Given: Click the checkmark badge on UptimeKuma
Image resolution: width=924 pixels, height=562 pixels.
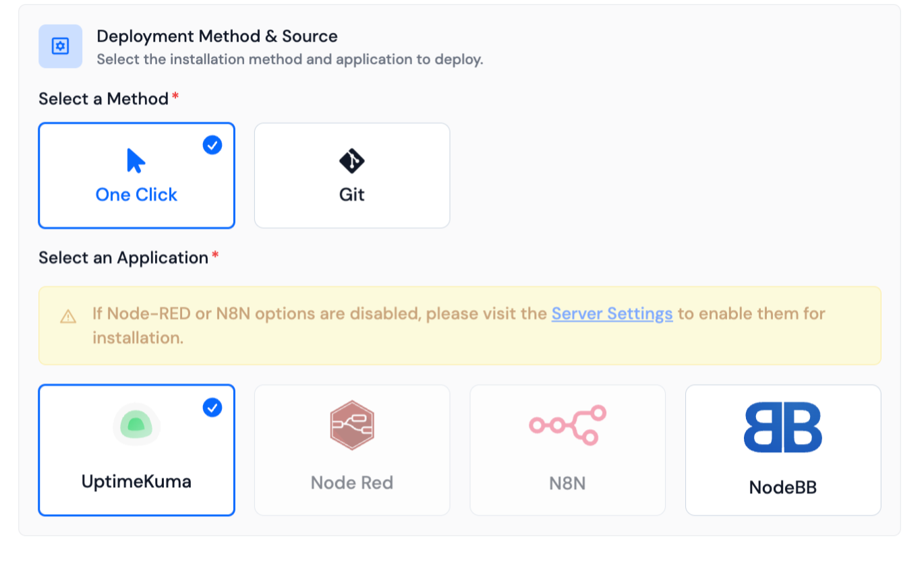Looking at the screenshot, I should (212, 407).
